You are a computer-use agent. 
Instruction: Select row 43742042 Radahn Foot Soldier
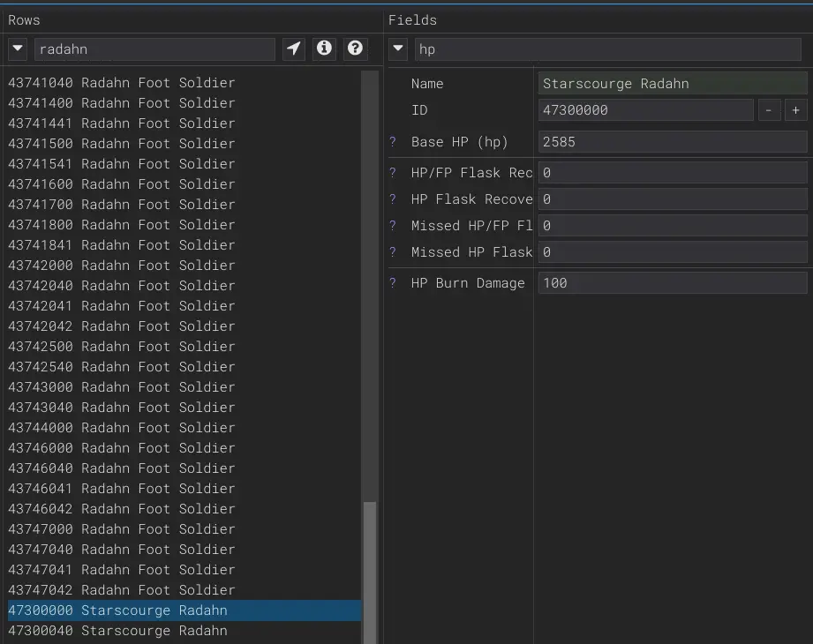184,326
